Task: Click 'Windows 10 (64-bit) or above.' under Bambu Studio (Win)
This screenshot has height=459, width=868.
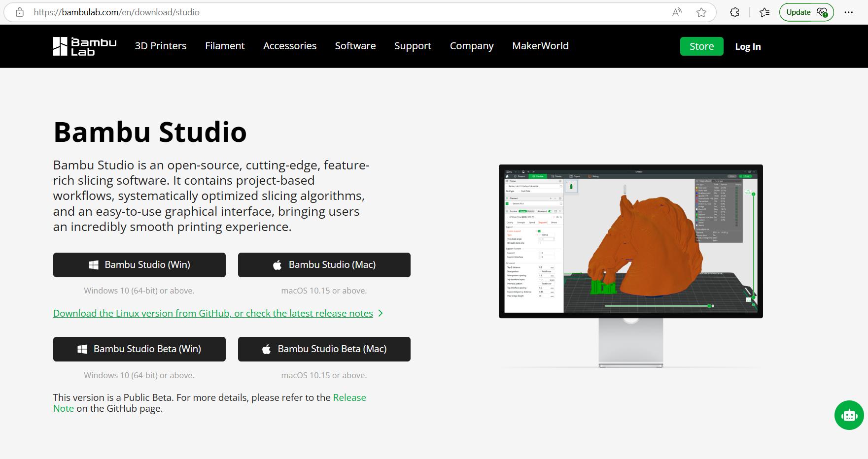Action: click(139, 291)
